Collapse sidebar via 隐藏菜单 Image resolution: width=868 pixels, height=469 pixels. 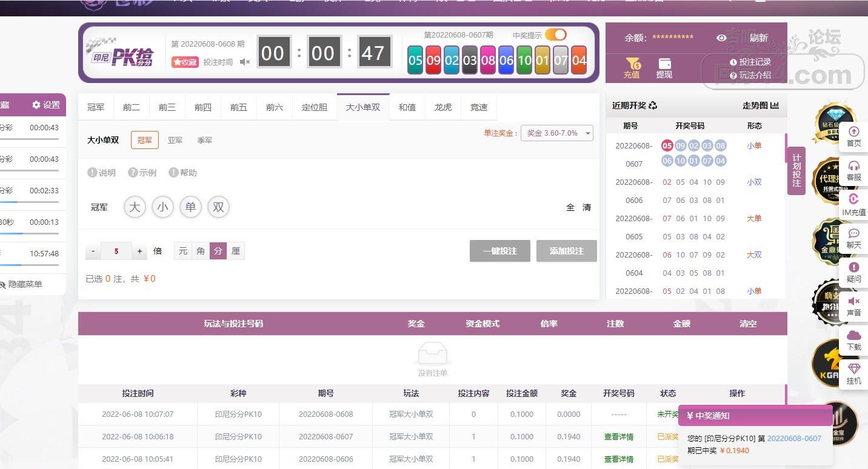22,284
